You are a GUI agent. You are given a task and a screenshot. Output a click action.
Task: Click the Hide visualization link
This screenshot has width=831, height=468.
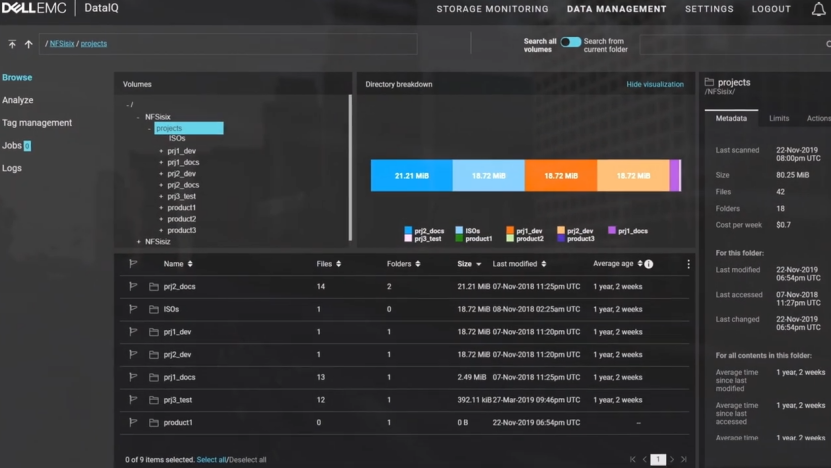coord(654,85)
